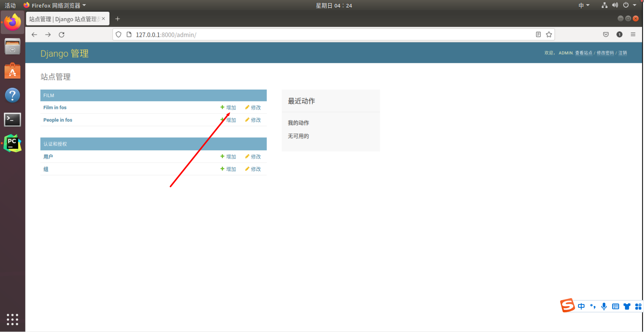
Task: Click the shield tracking protection icon
Action: (x=119, y=35)
